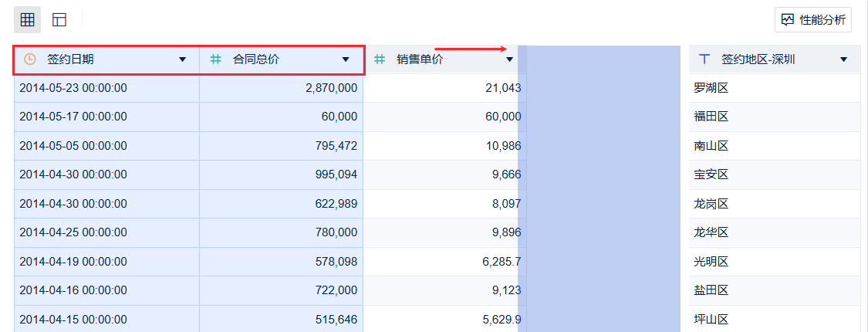This screenshot has width=868, height=332.
Task: Click the text type icon of 签约地区-深圳
Action: [704, 59]
